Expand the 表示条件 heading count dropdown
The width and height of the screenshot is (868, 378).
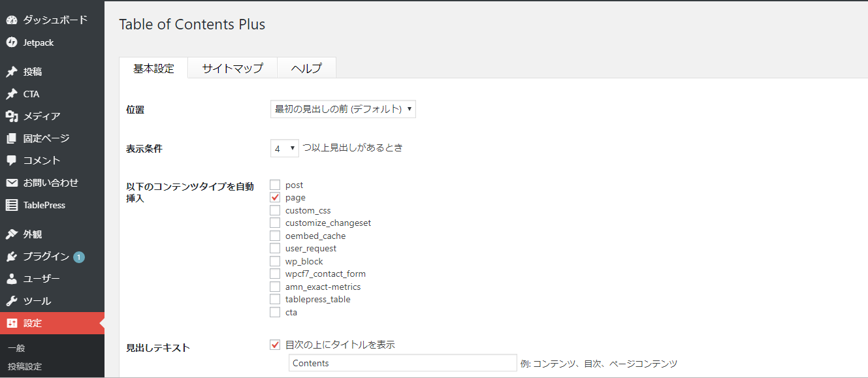click(x=285, y=148)
